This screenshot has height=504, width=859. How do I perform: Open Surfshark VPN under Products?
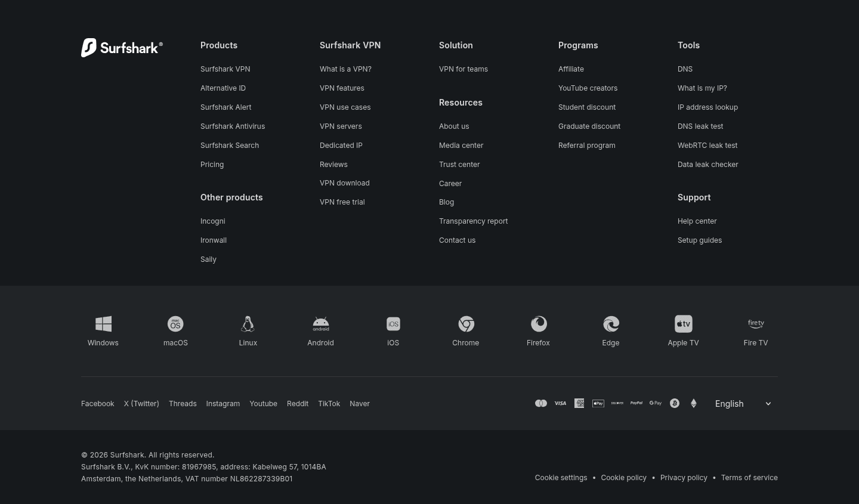[x=225, y=69]
